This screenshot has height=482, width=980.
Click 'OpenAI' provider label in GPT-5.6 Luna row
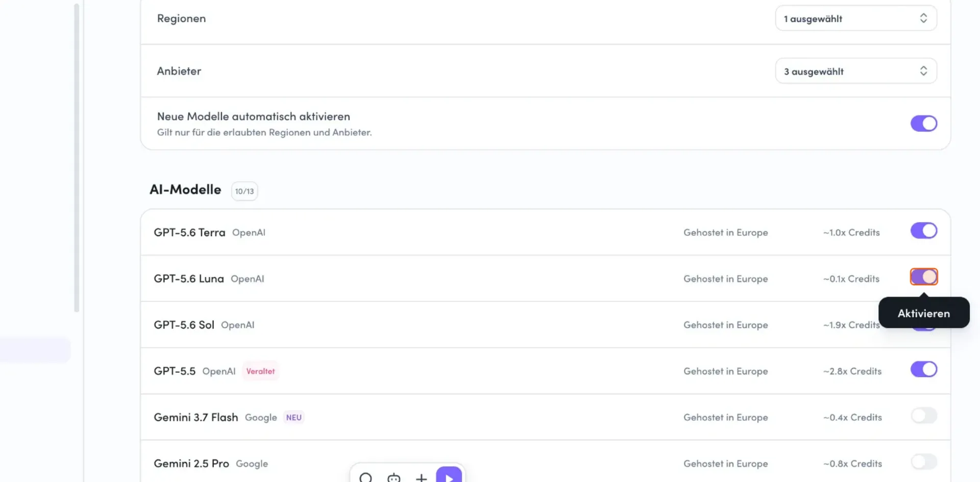coord(248,279)
